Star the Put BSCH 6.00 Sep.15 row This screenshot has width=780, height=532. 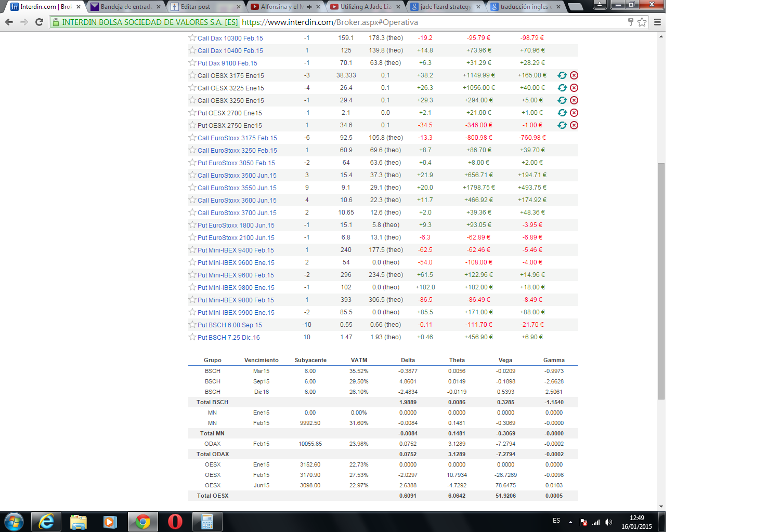[x=192, y=324]
